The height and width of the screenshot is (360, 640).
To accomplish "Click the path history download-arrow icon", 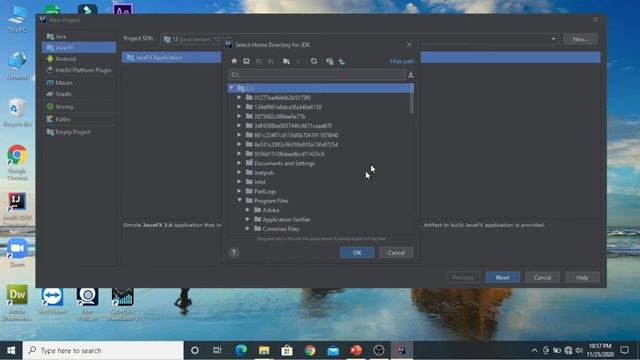I will click(x=411, y=75).
